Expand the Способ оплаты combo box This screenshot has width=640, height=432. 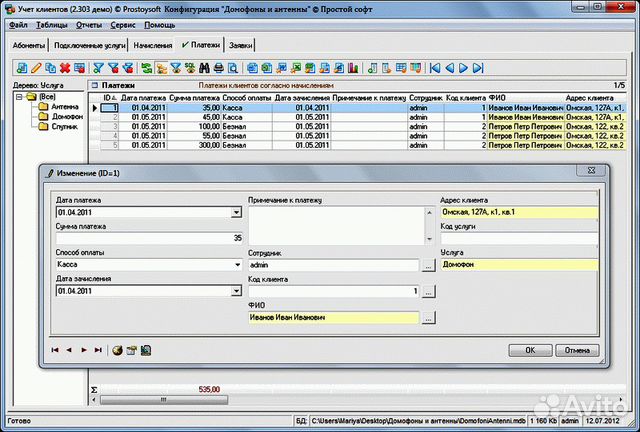point(236,265)
